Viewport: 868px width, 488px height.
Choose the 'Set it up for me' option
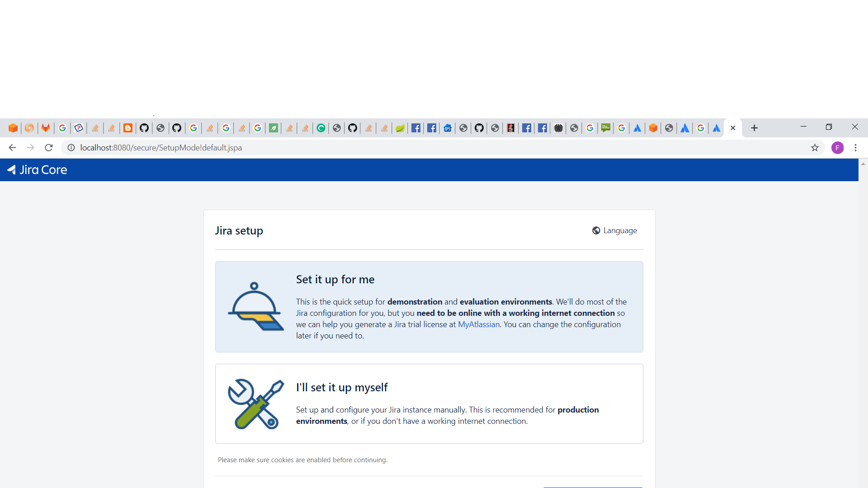[x=429, y=307]
